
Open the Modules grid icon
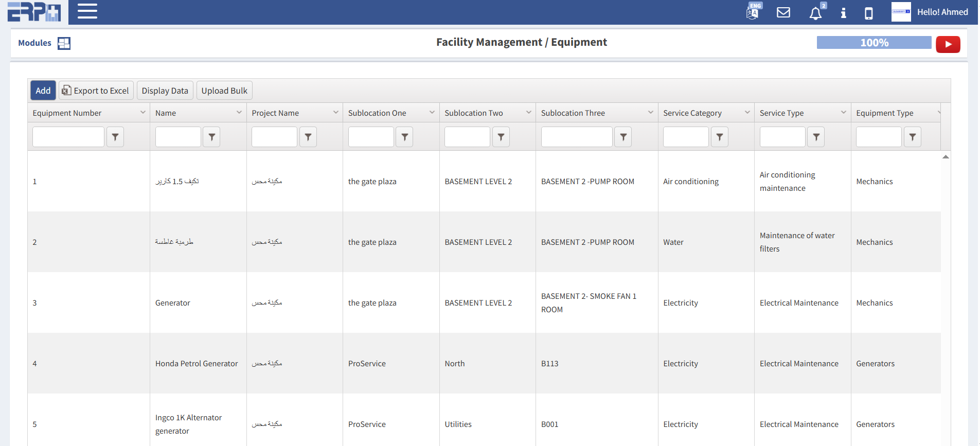(64, 43)
